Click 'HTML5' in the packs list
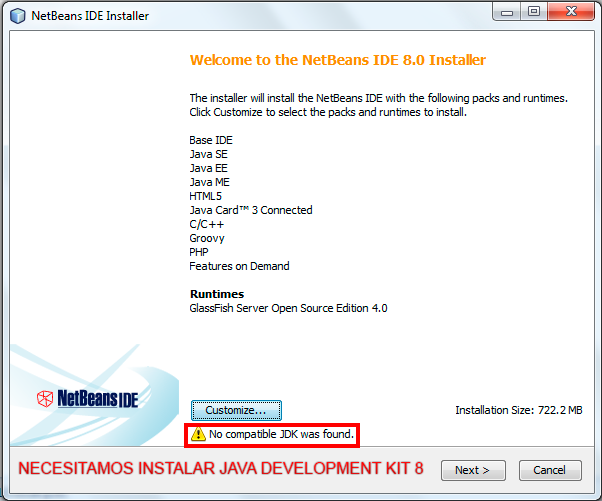Screen dimensions: 602x501 [x=205, y=196]
